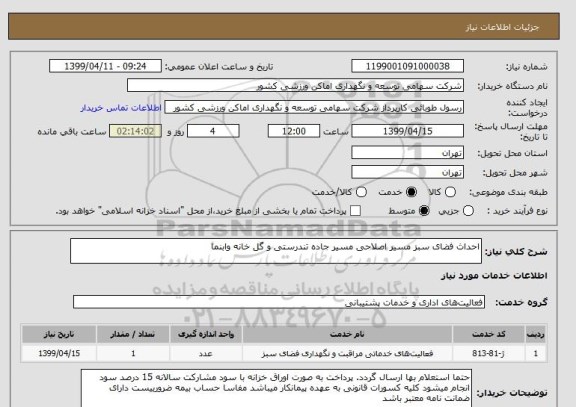
Task: Click service code cell ز-81-813
Action: click(x=488, y=353)
